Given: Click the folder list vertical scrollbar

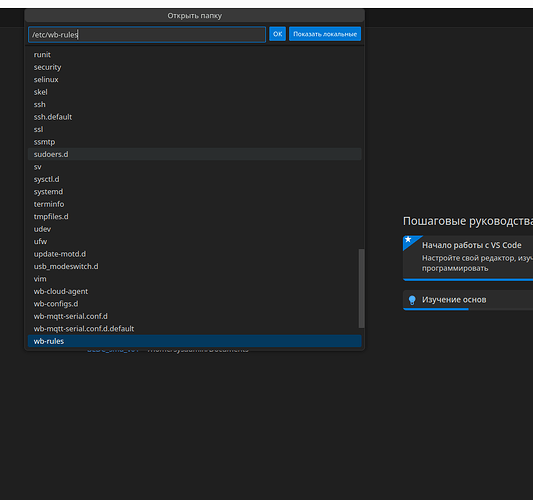Looking at the screenshot, I should pyautogui.click(x=362, y=289).
